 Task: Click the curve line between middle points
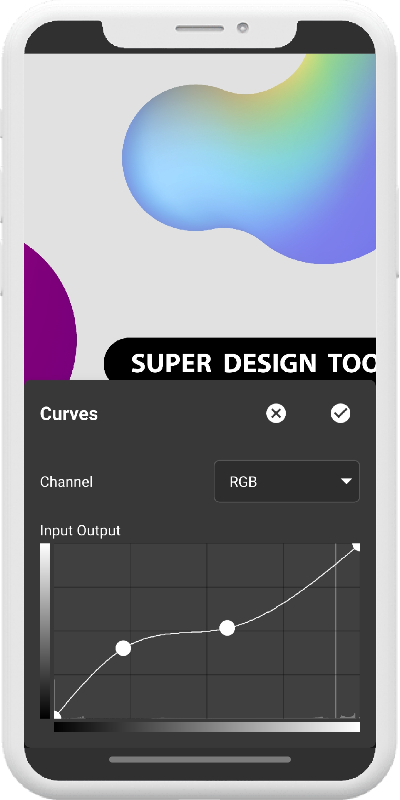pos(176,633)
